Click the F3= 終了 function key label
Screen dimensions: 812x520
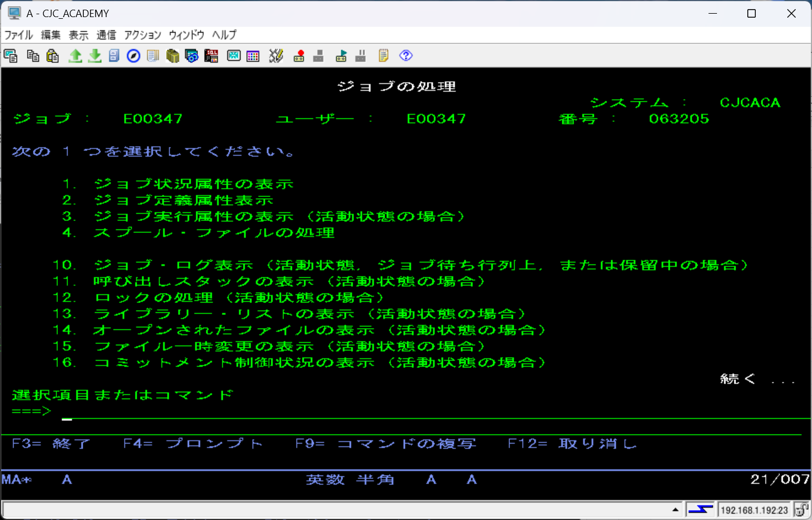pyautogui.click(x=51, y=444)
